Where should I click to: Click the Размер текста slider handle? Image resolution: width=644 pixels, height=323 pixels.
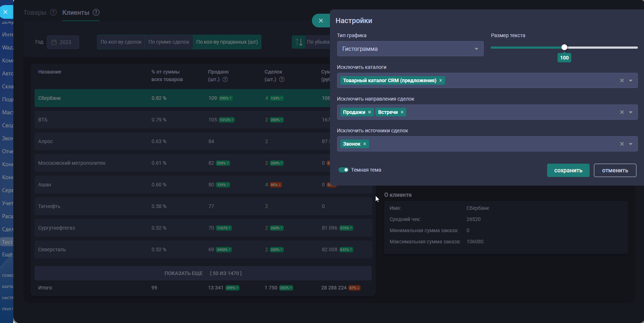coord(564,47)
